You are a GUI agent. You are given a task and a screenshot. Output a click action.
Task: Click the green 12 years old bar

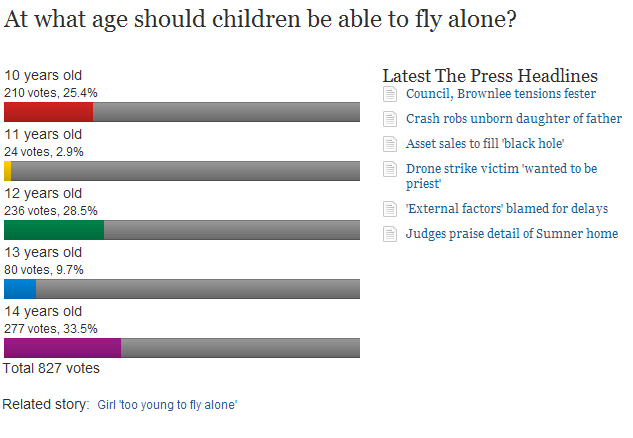pos(54,230)
